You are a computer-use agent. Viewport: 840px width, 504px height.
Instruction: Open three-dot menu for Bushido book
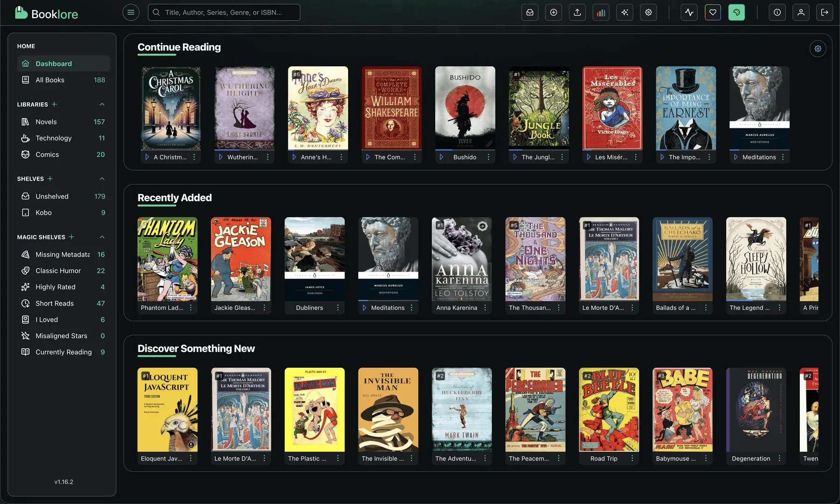[489, 157]
